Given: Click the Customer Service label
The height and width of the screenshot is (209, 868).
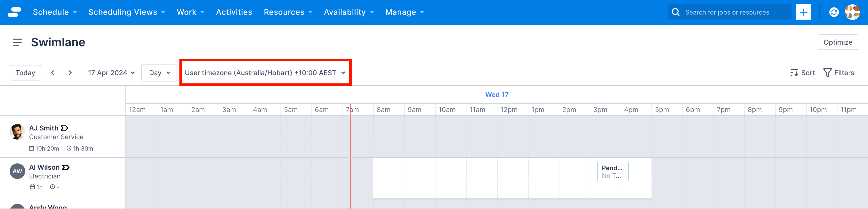Looking at the screenshot, I should 56,137.
